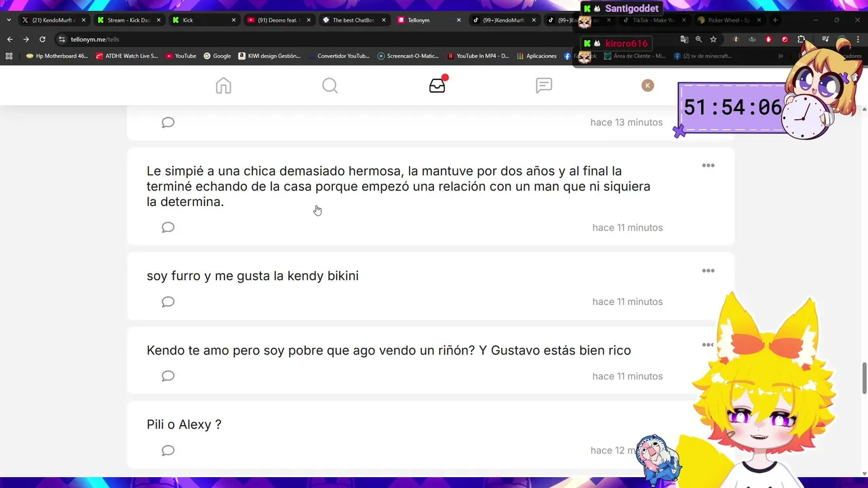This screenshot has width=868, height=488.
Task: Reply icon under the 'hace 13 minutos' tell
Action: coord(168,123)
